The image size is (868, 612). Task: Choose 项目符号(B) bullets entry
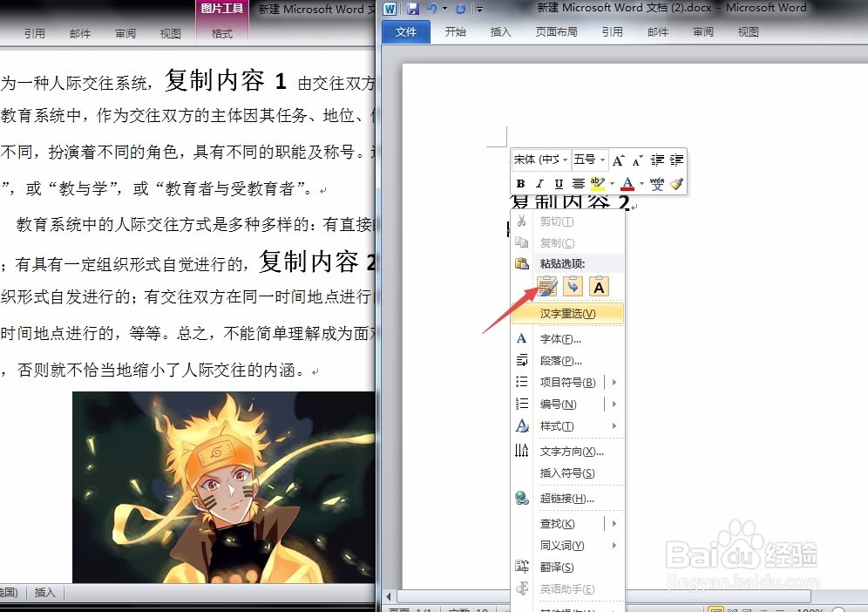[x=567, y=383]
